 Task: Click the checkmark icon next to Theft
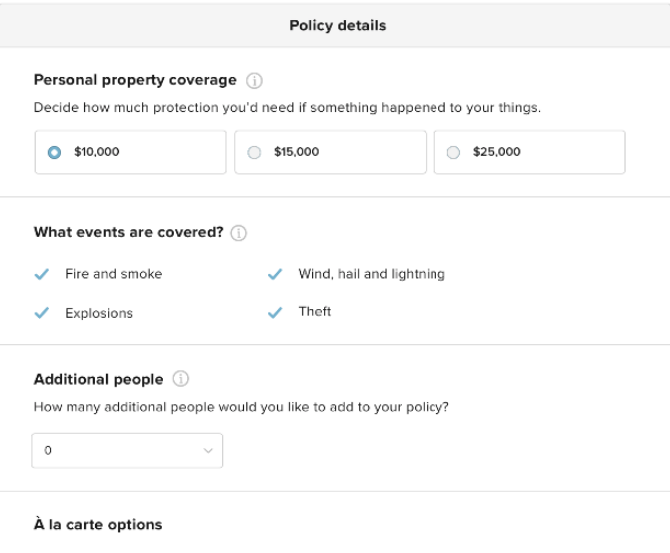coord(275,312)
